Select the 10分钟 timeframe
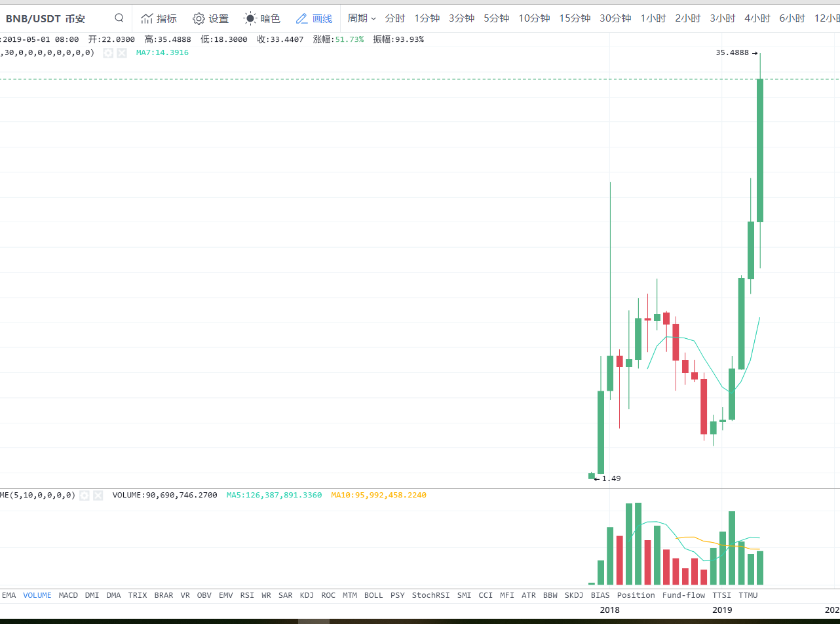The width and height of the screenshot is (840, 624). tap(534, 18)
